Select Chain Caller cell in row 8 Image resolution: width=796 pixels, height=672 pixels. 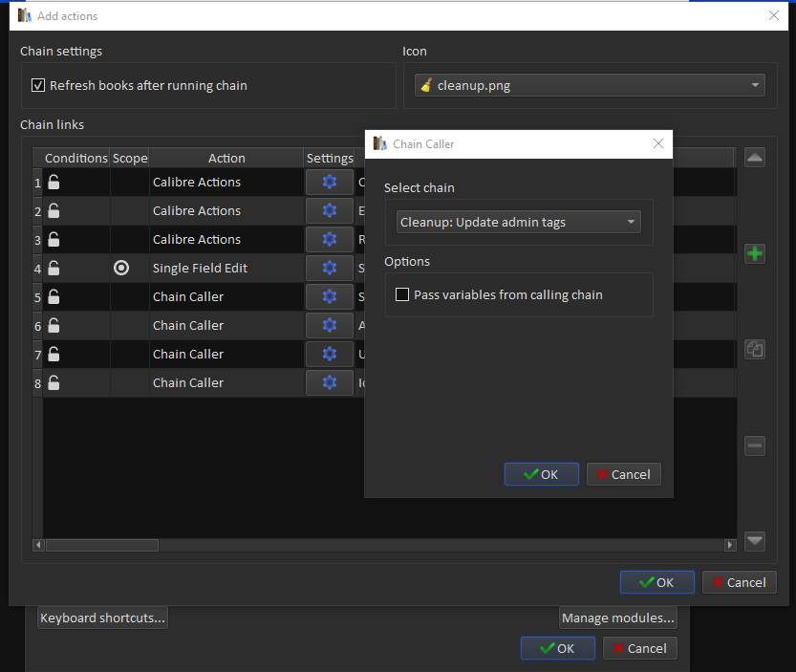pyautogui.click(x=226, y=382)
